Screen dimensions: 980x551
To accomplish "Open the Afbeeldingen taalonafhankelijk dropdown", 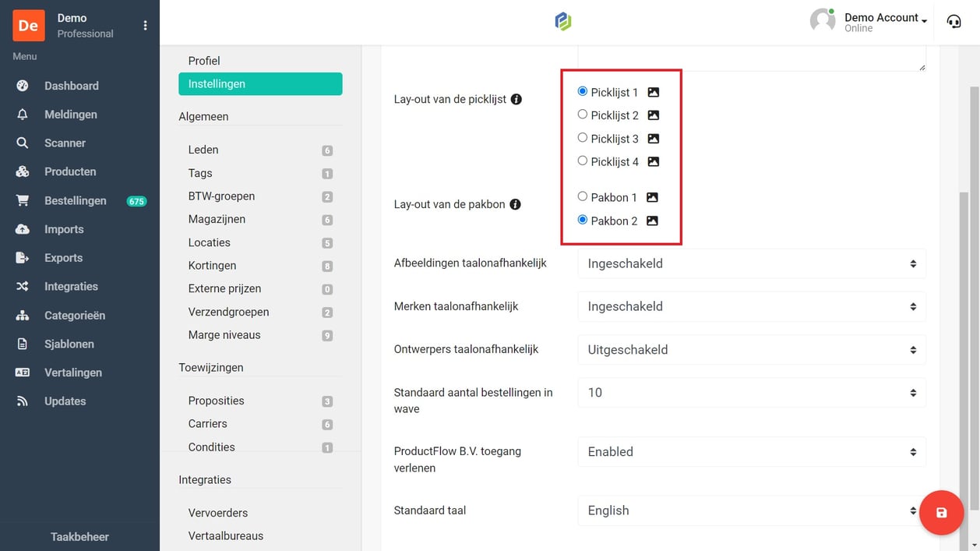I will 751,263.
